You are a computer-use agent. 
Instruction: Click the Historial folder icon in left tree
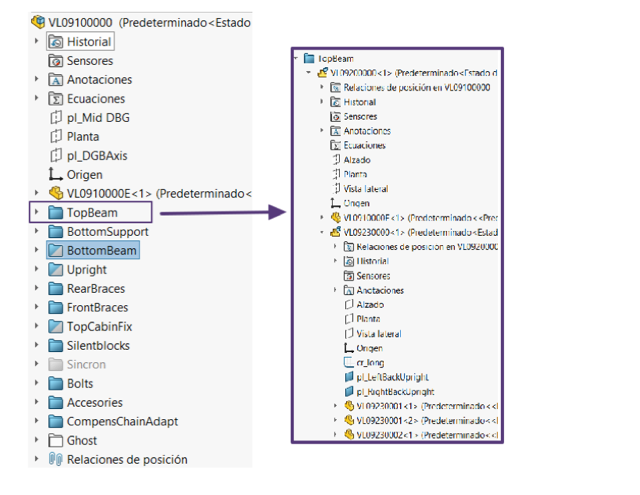click(56, 42)
